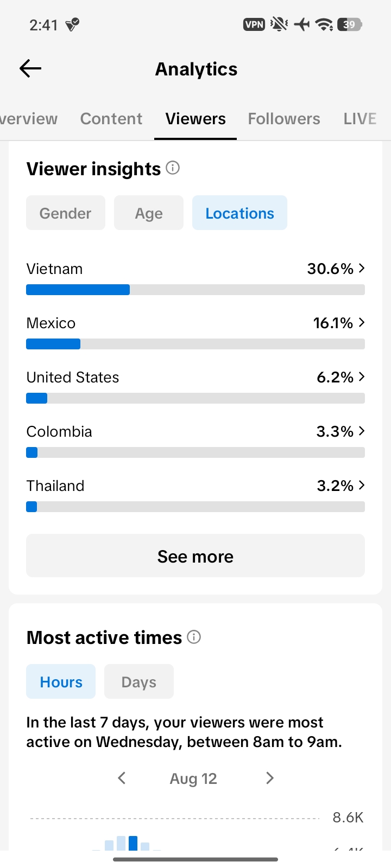The image size is (391, 868).
Task: Expand Vietnam location details chevron
Action: pyautogui.click(x=362, y=268)
